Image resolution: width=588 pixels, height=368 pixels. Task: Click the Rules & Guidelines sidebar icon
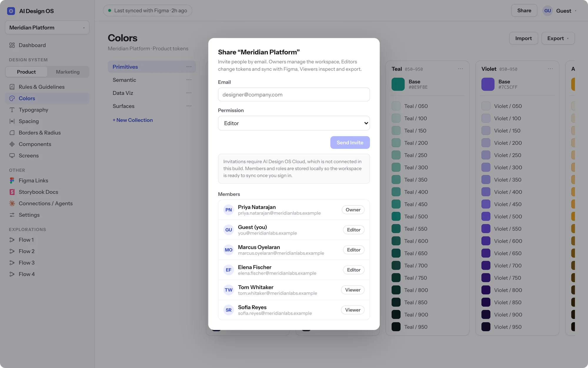point(12,87)
